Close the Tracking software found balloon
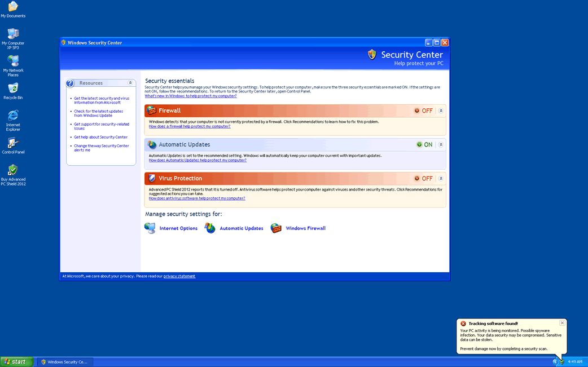The image size is (588, 367). 562,323
